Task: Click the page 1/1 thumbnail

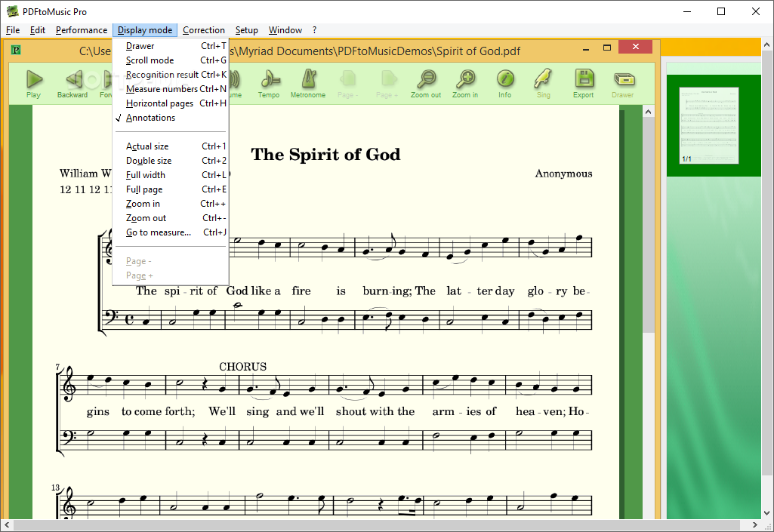Action: click(709, 125)
